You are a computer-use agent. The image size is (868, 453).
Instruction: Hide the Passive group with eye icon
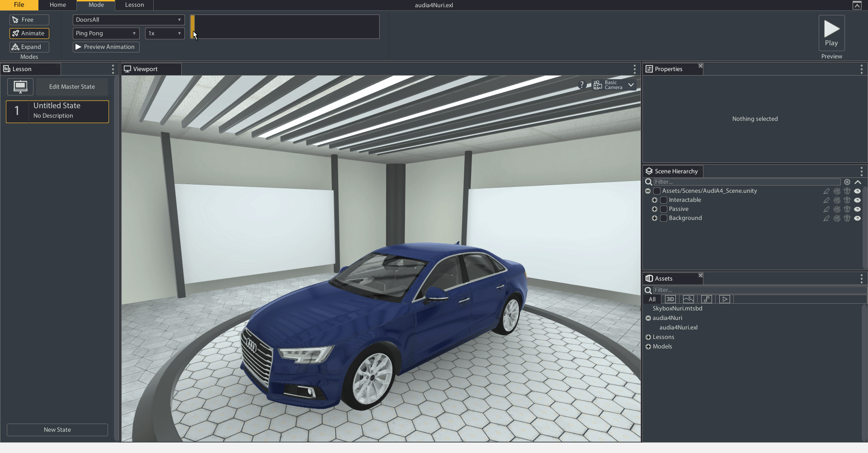[857, 209]
